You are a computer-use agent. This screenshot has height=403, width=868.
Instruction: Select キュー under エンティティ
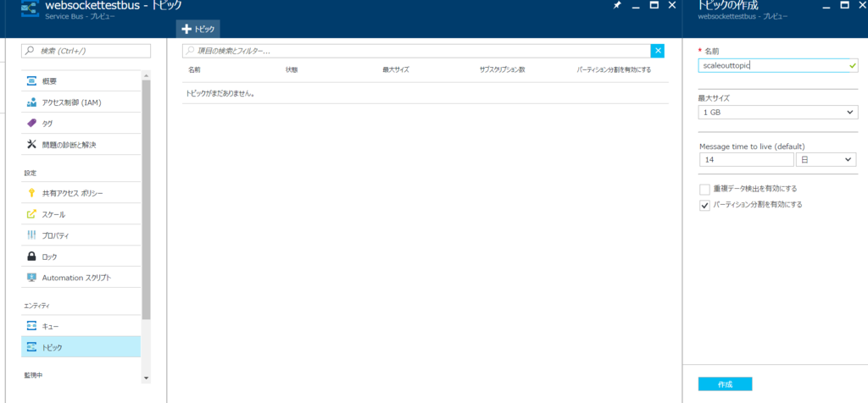click(81, 326)
